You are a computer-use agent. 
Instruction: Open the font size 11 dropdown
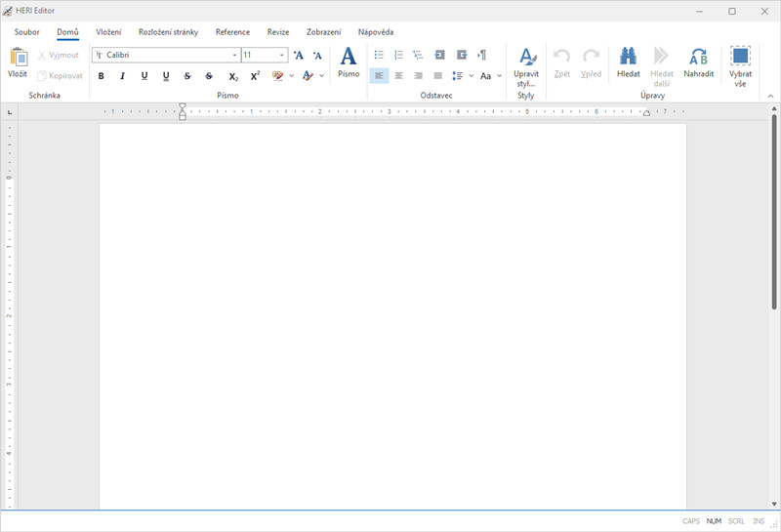(282, 55)
